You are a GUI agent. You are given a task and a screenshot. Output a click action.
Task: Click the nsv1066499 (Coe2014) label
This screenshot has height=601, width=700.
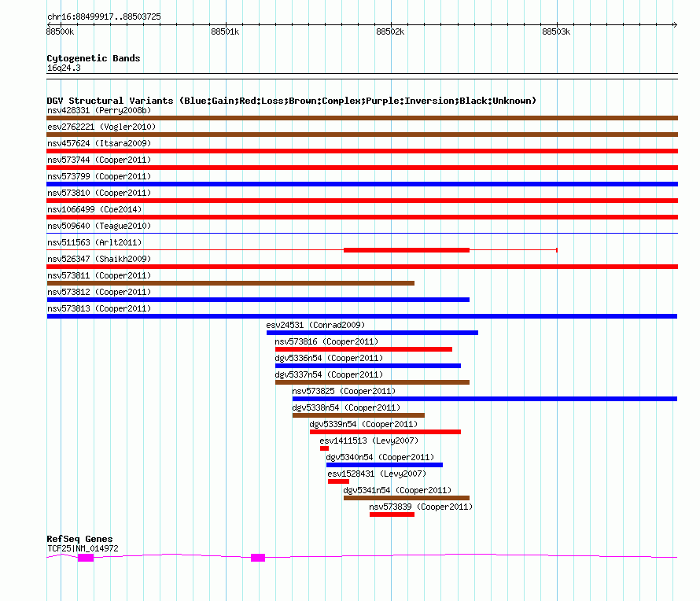coord(94,209)
